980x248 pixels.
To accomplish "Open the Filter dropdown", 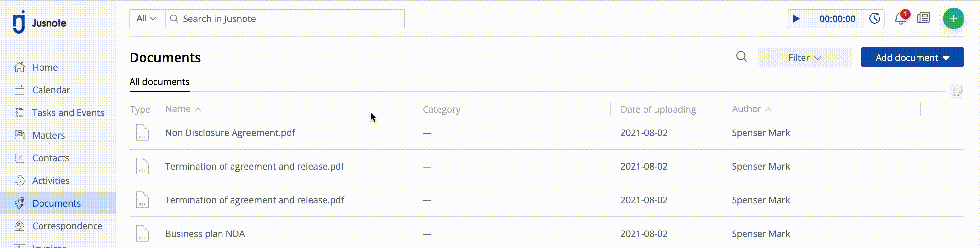I will pyautogui.click(x=804, y=57).
